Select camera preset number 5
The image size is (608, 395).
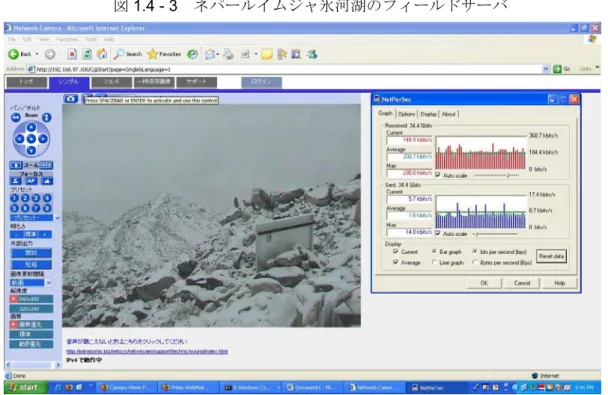(x=14, y=208)
